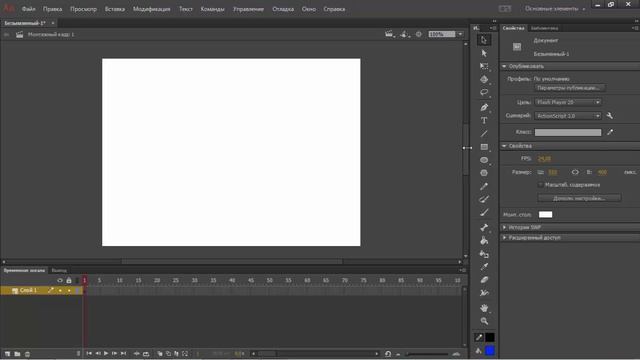Image resolution: width=640 pixels, height=360 pixels.
Task: Open the Flash Player target dropdown
Action: click(x=568, y=102)
